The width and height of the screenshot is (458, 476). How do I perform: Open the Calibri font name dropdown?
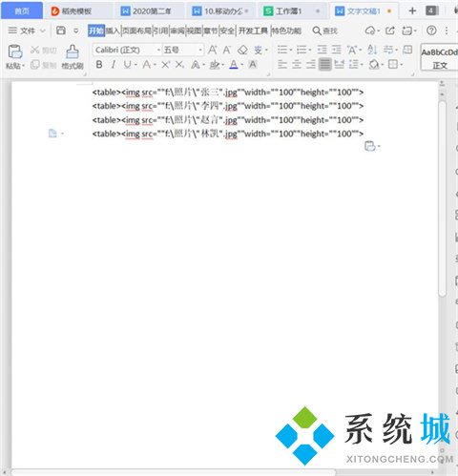tap(158, 50)
